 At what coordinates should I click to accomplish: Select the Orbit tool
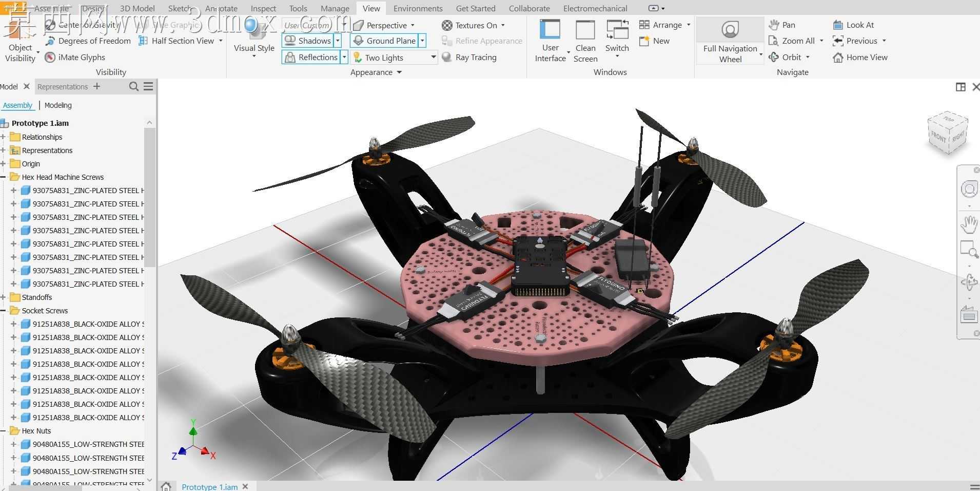click(x=785, y=58)
